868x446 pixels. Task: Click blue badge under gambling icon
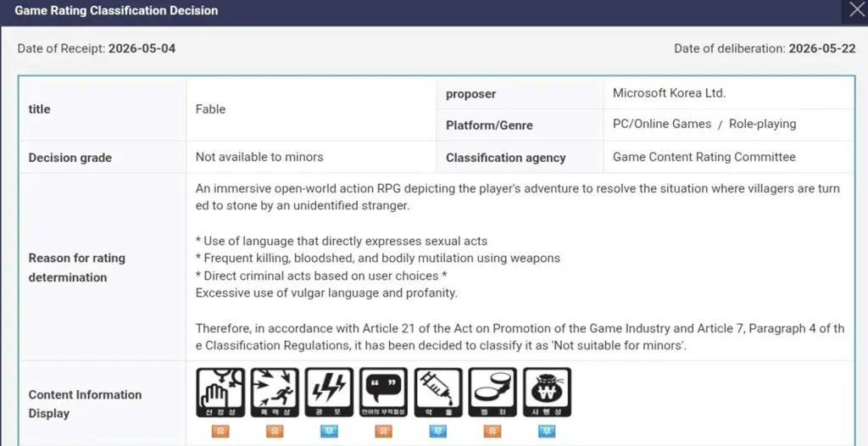point(547,431)
